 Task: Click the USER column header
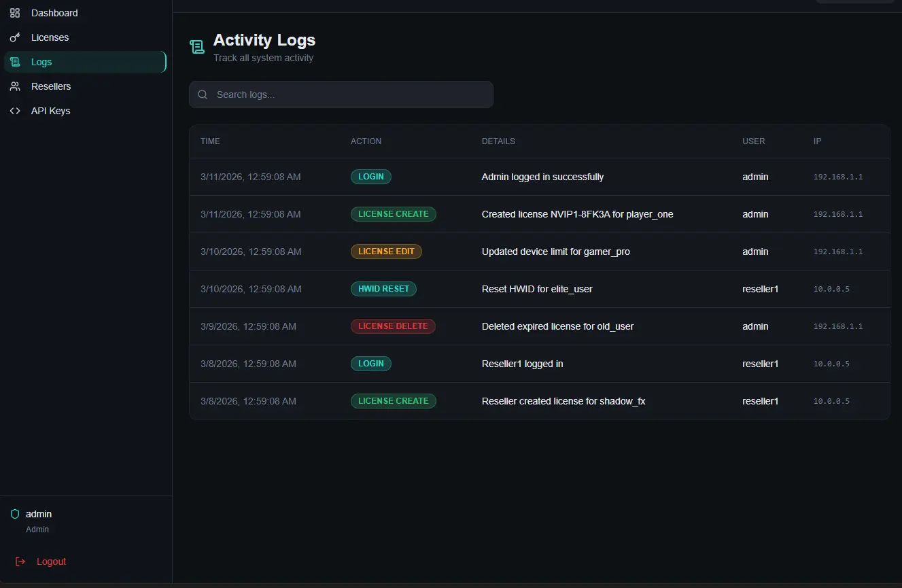753,141
